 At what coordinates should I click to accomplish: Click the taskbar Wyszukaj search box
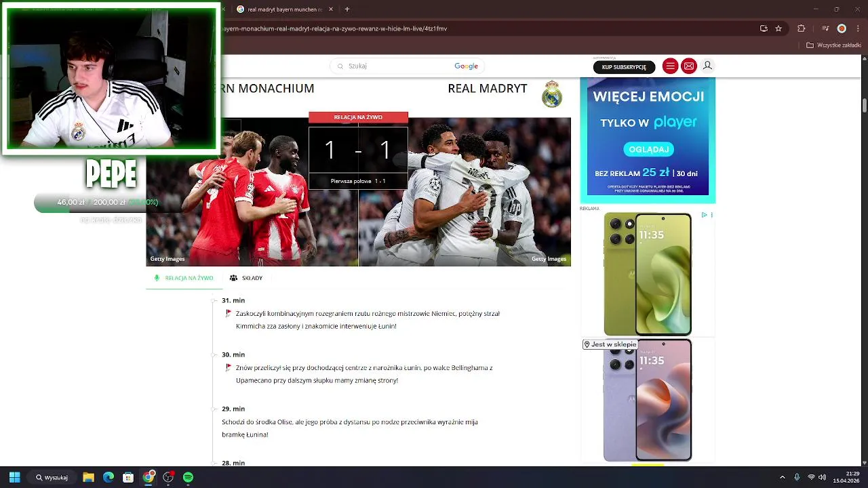[x=52, y=477]
